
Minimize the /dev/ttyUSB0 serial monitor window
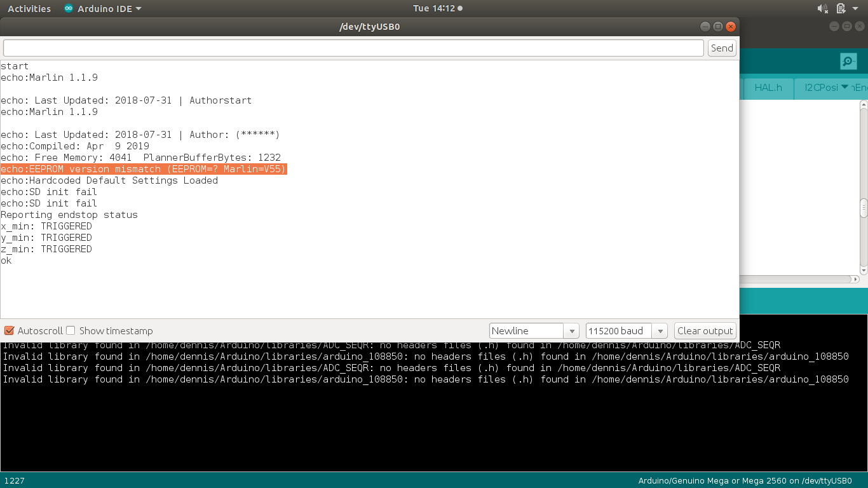click(705, 27)
